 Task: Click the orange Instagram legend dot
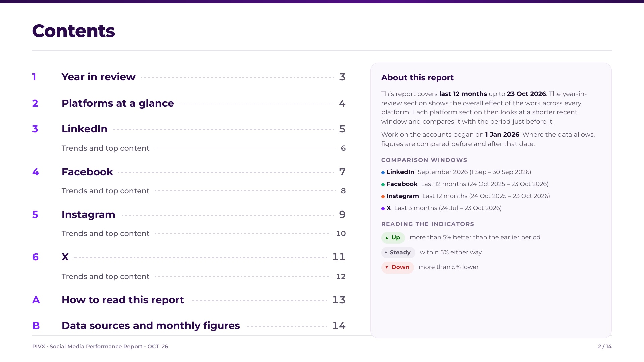click(x=383, y=197)
